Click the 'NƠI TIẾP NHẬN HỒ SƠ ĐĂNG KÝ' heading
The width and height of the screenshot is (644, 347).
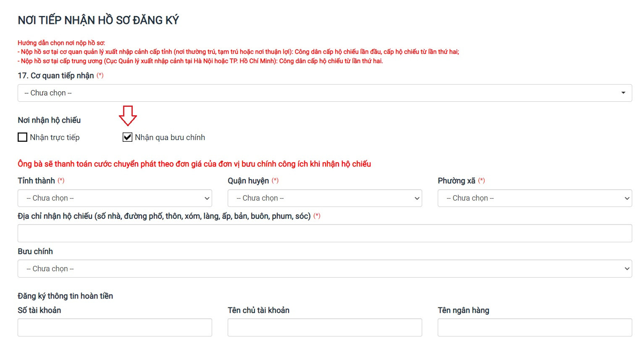[x=98, y=20]
